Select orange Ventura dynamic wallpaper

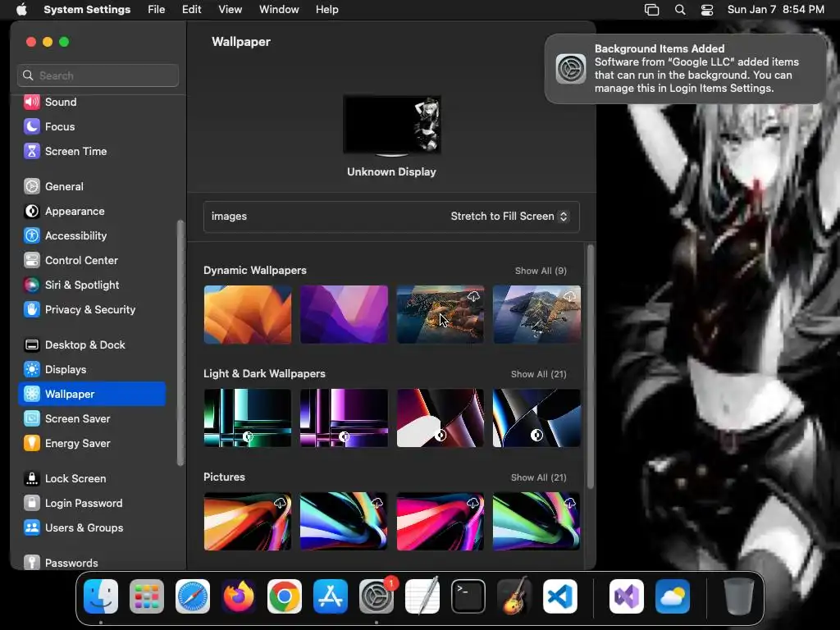[x=248, y=314]
